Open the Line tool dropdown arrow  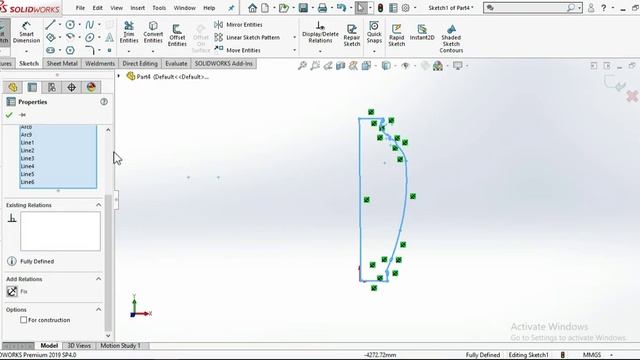point(60,25)
